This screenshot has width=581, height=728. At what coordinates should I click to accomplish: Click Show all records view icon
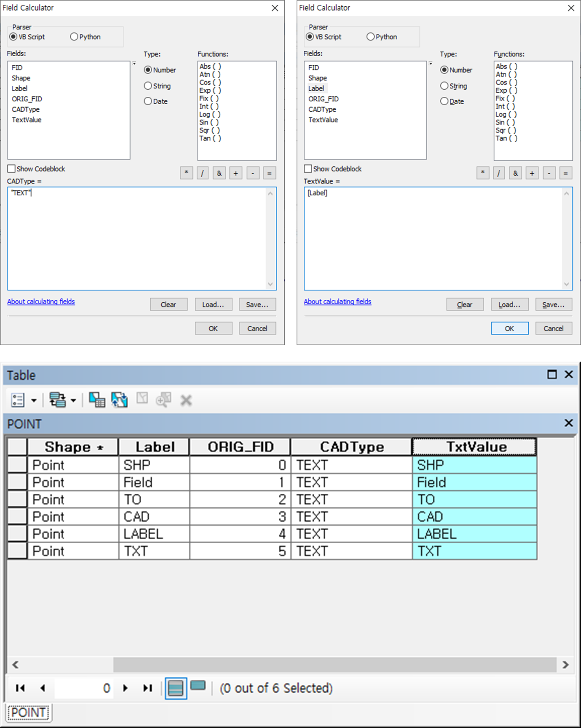point(175,688)
